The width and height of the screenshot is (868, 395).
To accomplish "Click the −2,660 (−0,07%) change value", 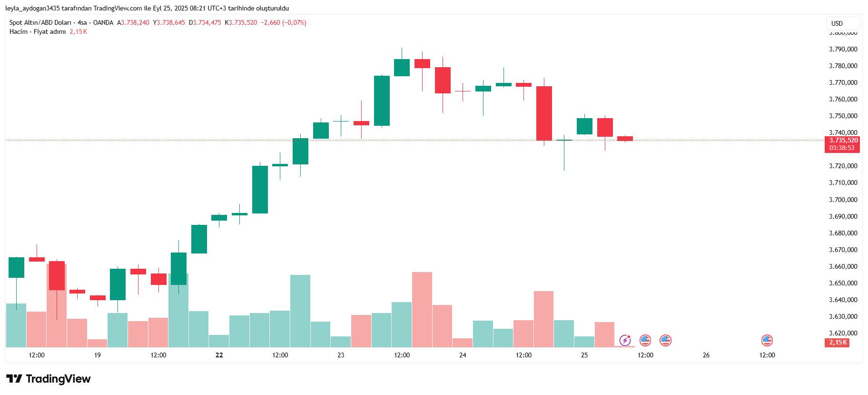I will [284, 22].
